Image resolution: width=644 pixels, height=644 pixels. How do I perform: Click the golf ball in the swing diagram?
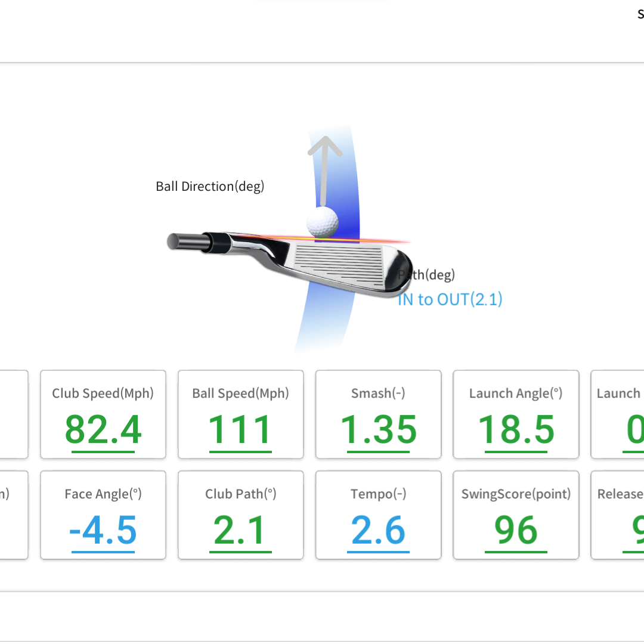323,222
